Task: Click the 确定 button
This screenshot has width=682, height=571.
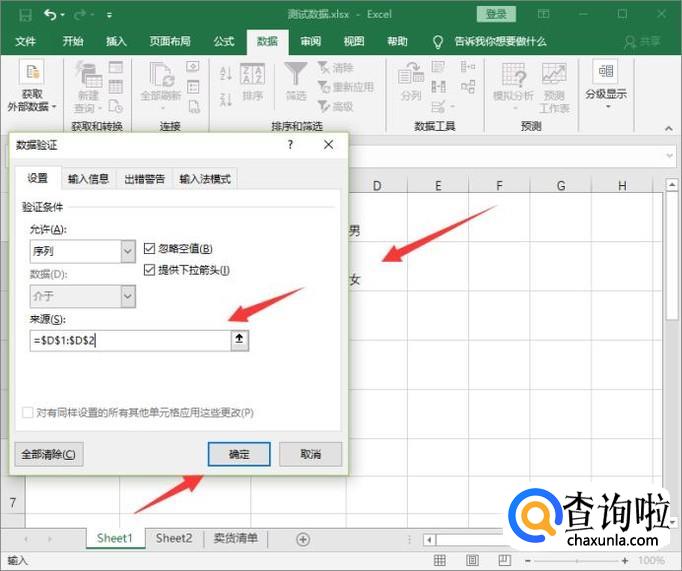Action: [x=239, y=454]
